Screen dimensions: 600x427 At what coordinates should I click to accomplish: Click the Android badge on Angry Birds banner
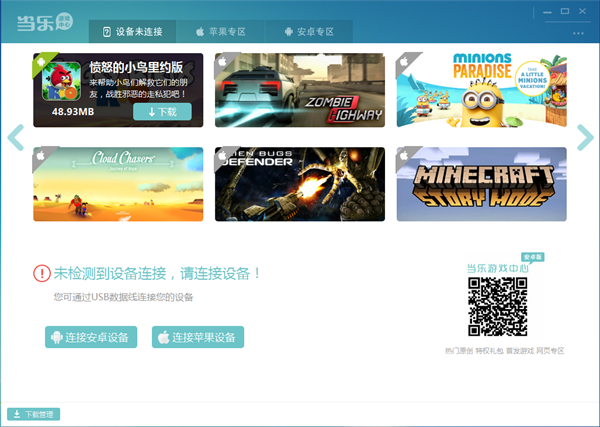tap(42, 60)
